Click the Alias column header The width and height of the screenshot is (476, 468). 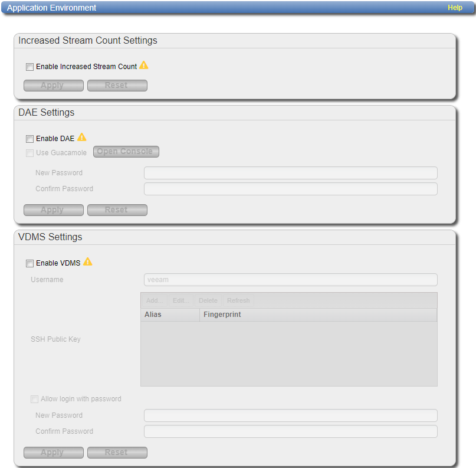pos(170,315)
